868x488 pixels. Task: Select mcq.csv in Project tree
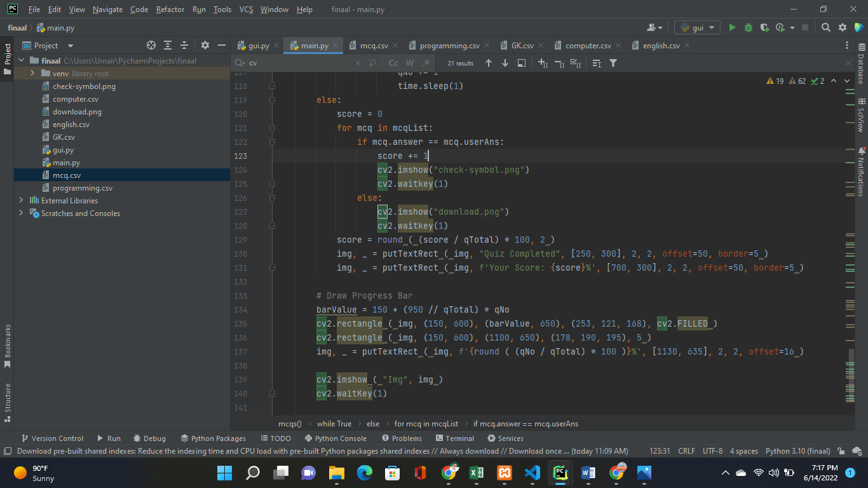[x=67, y=175]
